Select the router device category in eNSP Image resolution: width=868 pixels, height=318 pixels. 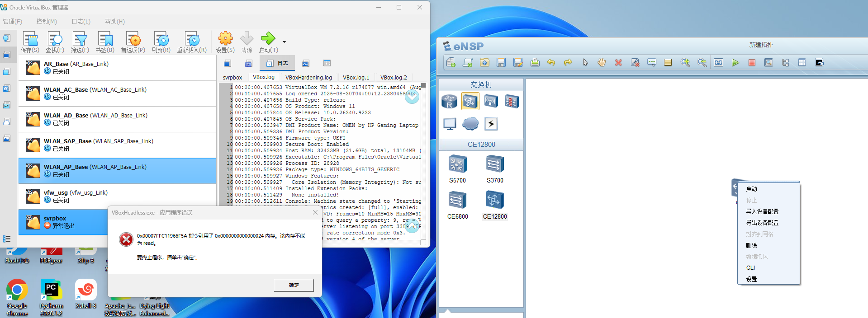[449, 101]
